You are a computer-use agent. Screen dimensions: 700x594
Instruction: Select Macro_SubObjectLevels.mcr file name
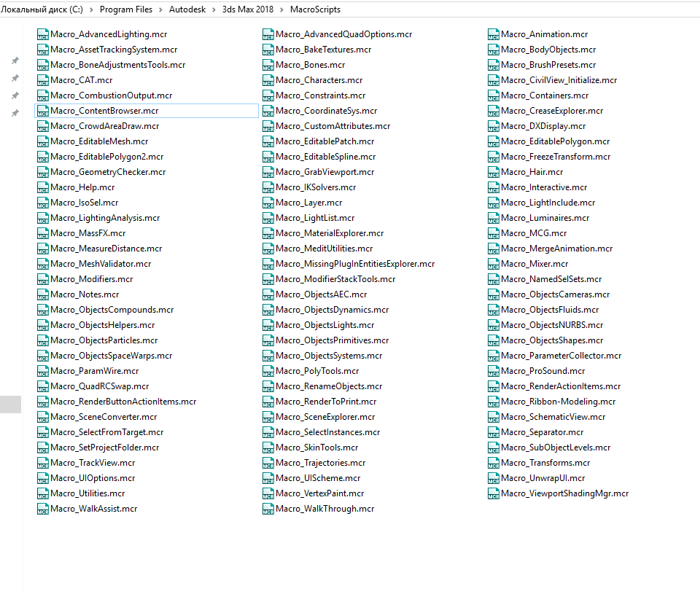click(556, 448)
